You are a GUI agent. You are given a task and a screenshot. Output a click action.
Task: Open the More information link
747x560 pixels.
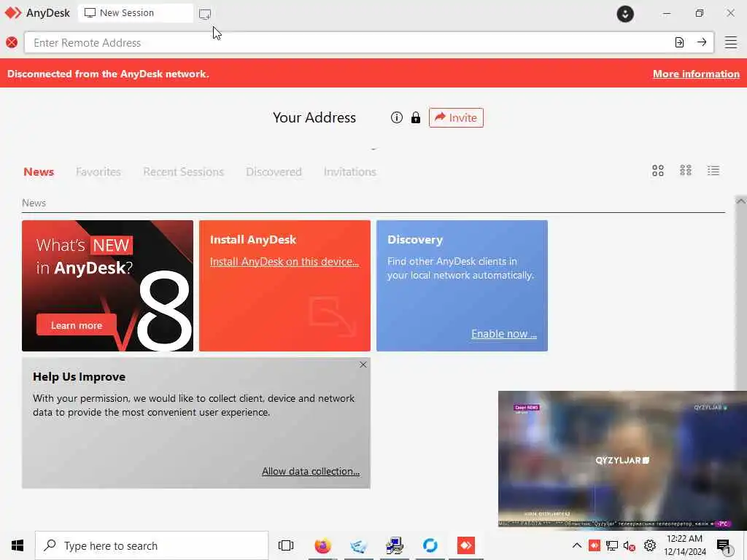pos(696,74)
